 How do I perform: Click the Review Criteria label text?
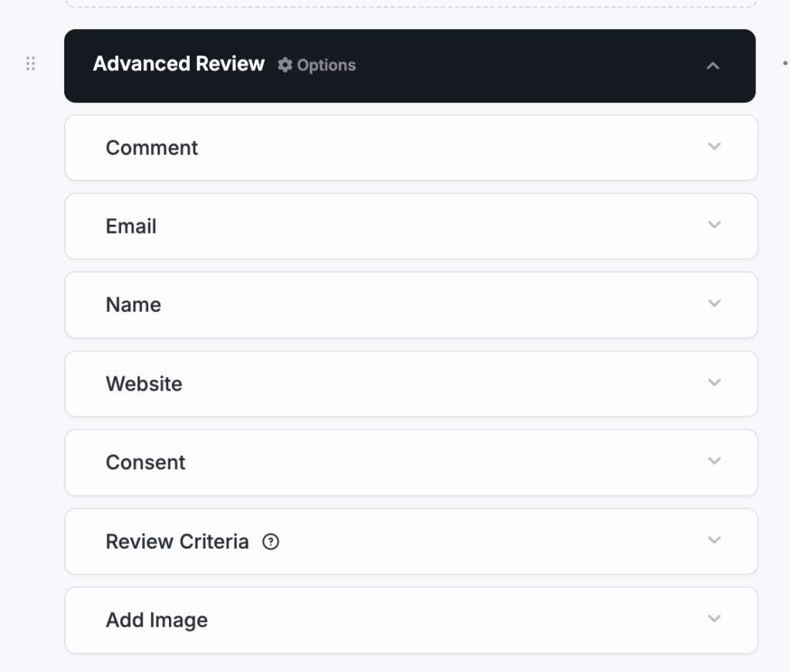click(177, 542)
